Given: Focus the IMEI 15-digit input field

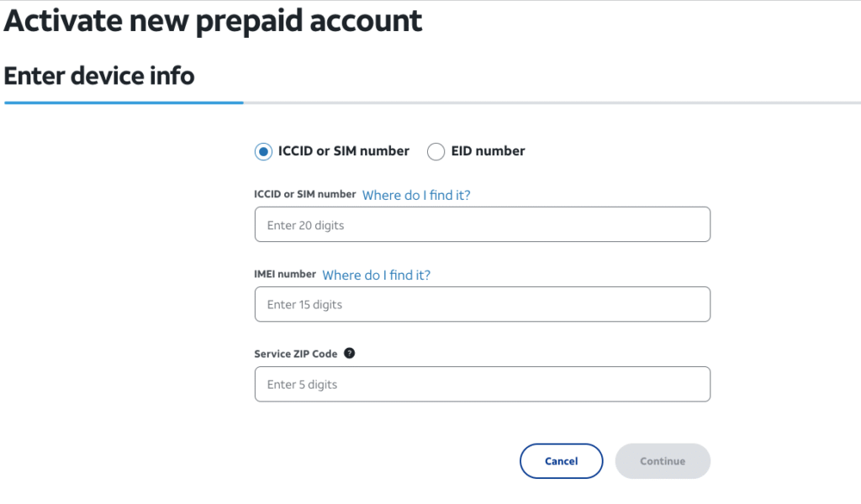Looking at the screenshot, I should coord(482,305).
